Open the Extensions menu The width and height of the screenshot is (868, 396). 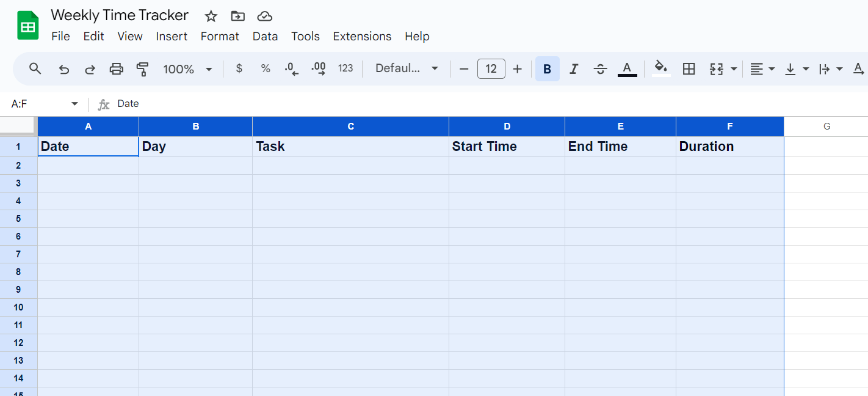(x=362, y=37)
